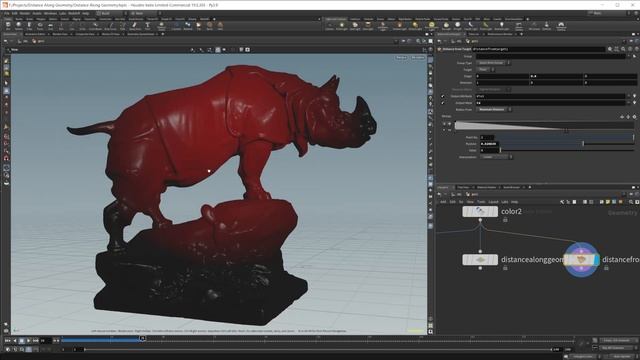Toggle the Output Mask checkbox
640x360 pixels.
(443, 103)
